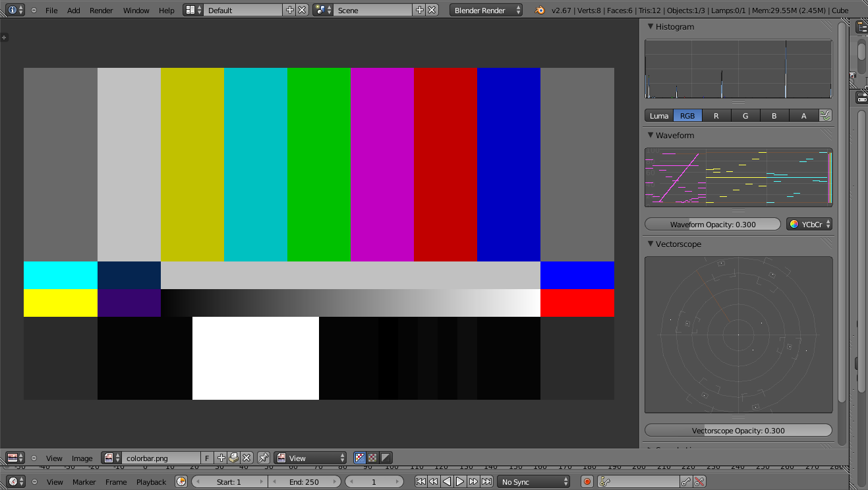Select B channel histogram mode
This screenshot has height=490, width=868.
click(x=774, y=115)
